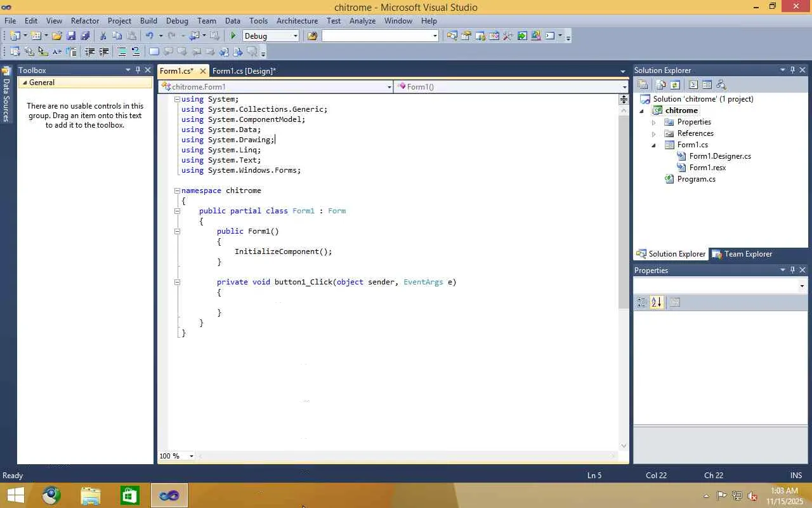This screenshot has height=508, width=812.
Task: Open the Form1() members dropdown
Action: click(624, 87)
